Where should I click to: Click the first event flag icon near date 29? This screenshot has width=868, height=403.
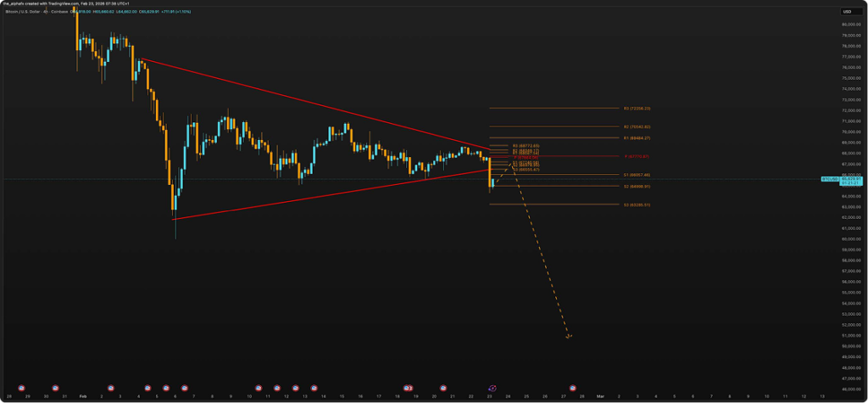21,386
